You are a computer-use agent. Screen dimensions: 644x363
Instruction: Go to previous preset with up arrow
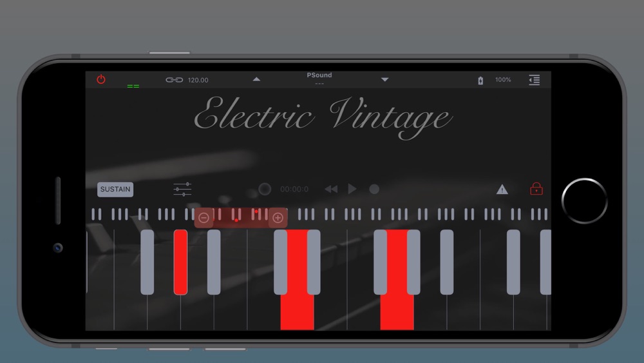point(256,79)
